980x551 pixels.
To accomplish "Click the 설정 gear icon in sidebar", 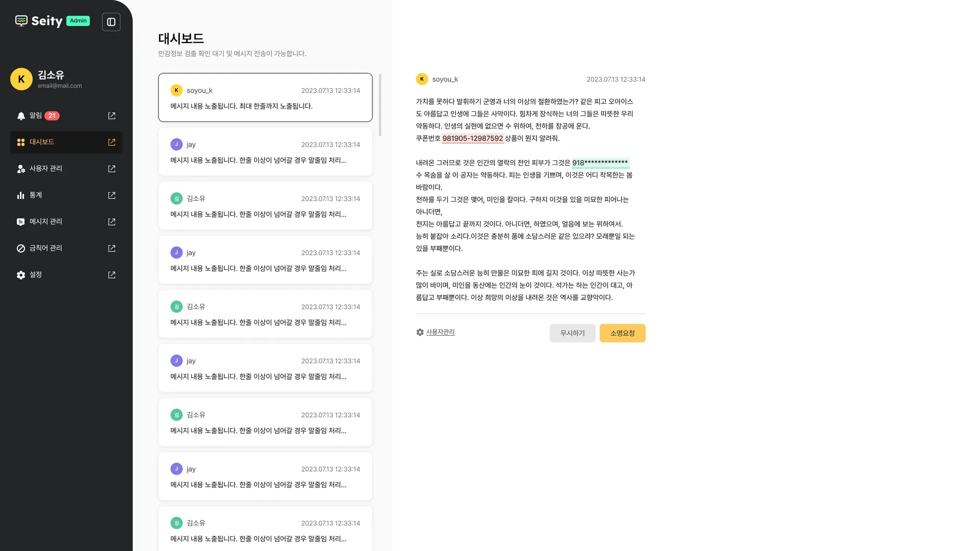I will tap(21, 275).
